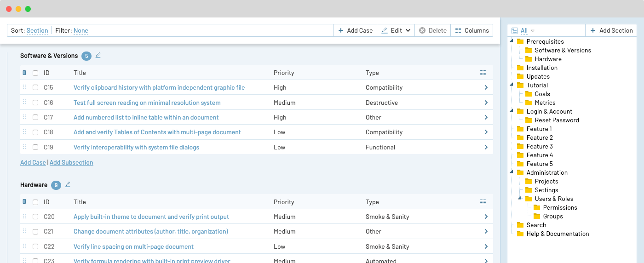Select Help & Documentation tree item

(558, 234)
